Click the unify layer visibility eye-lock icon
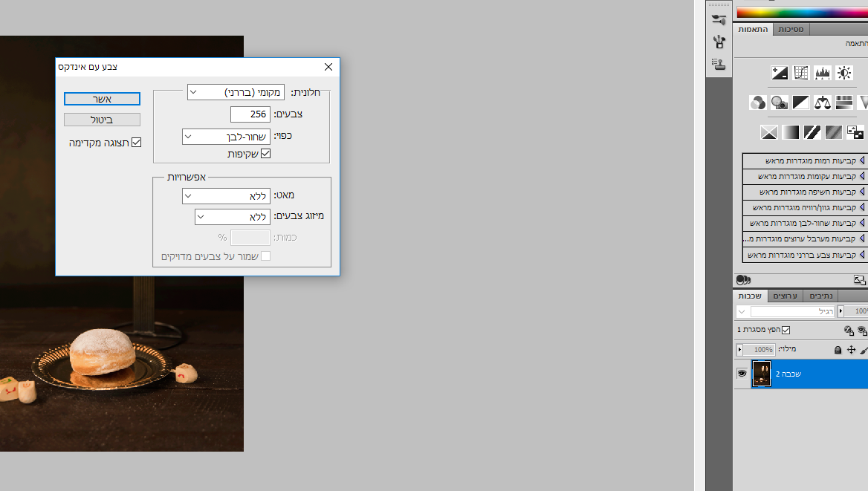This screenshot has height=491, width=868. coord(862,331)
